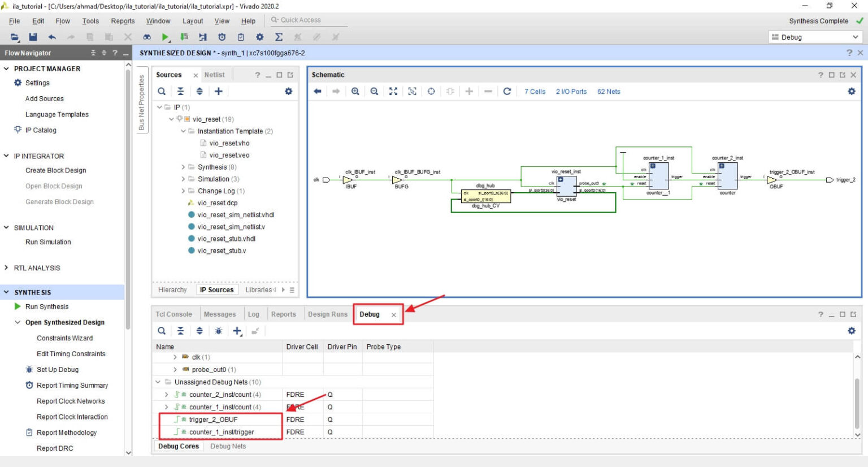
Task: Run Synthesis using the green play toolbar icon
Action: [165, 37]
